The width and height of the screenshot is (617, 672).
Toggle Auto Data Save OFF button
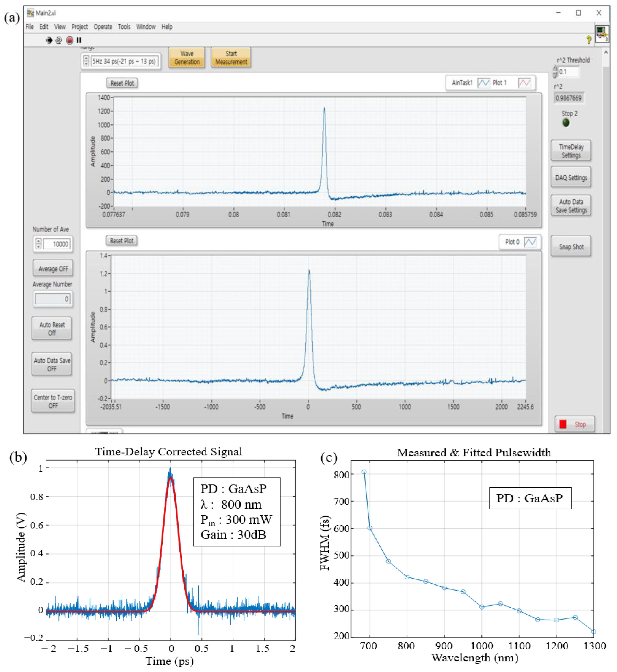point(52,364)
